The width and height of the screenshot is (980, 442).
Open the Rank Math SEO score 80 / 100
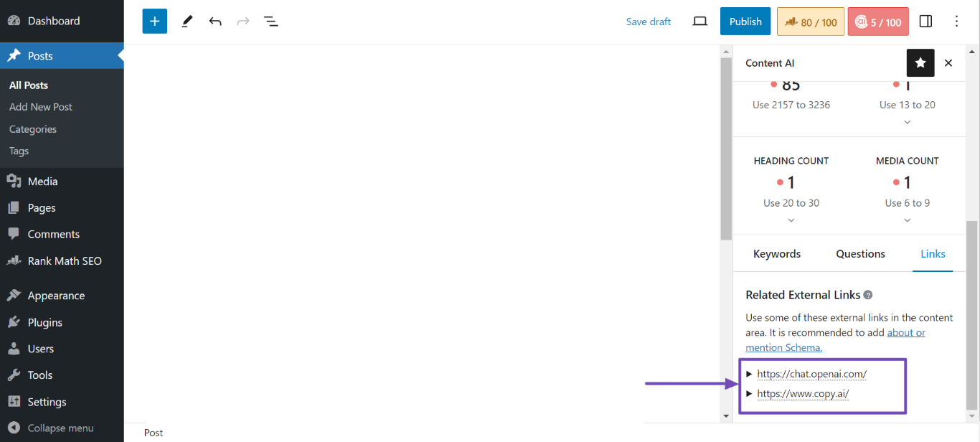[811, 22]
